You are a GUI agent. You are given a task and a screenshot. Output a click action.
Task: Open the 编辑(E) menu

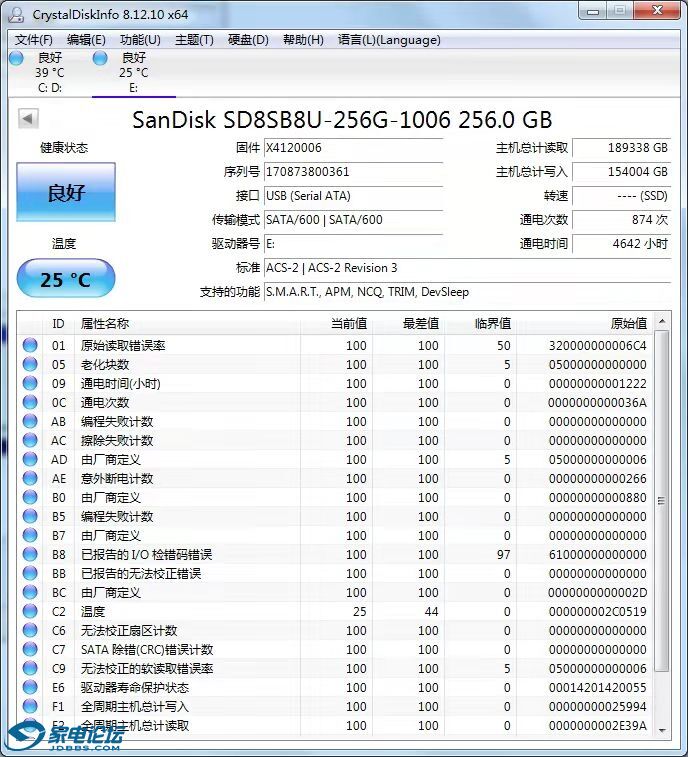(86, 40)
